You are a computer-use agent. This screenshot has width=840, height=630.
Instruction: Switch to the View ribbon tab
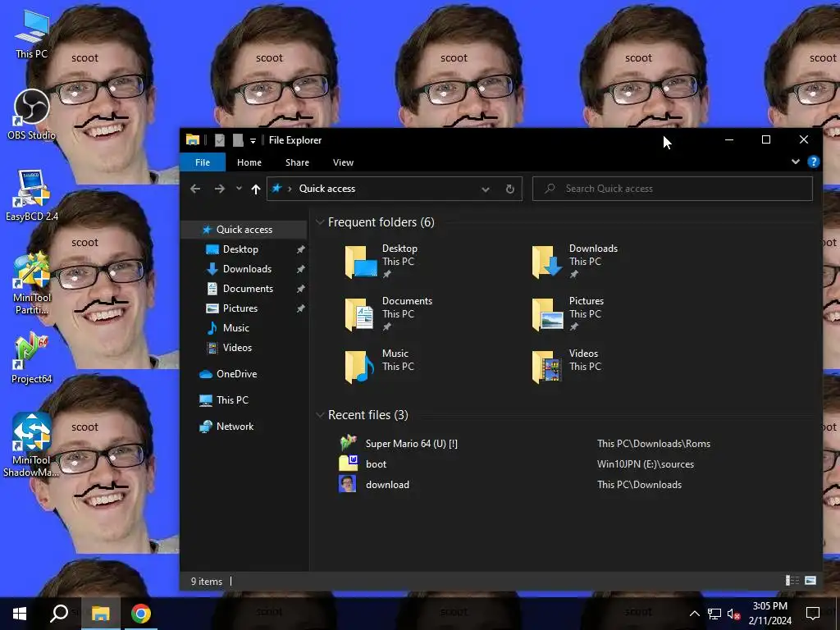pyautogui.click(x=343, y=162)
